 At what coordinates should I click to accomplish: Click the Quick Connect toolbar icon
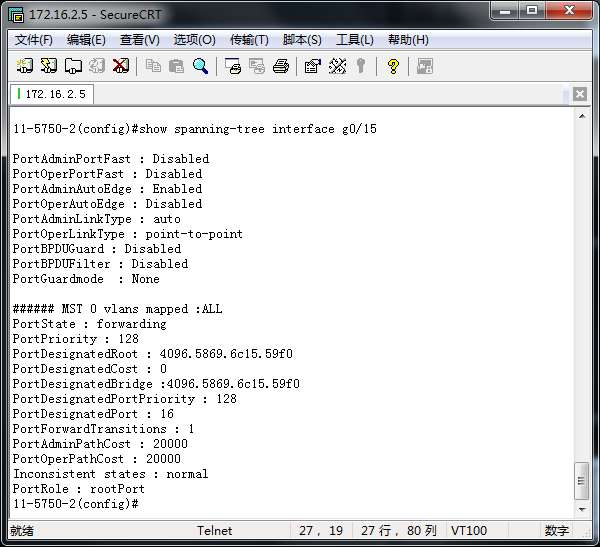(x=49, y=66)
